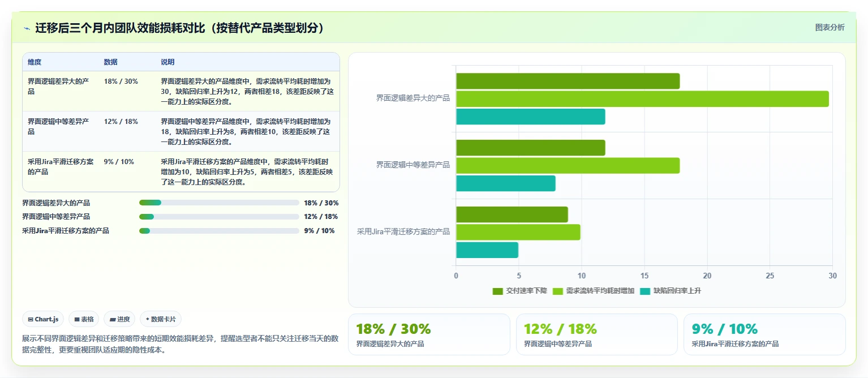Click the progress bar for 界面逻辑中等差异产品

(x=219, y=217)
